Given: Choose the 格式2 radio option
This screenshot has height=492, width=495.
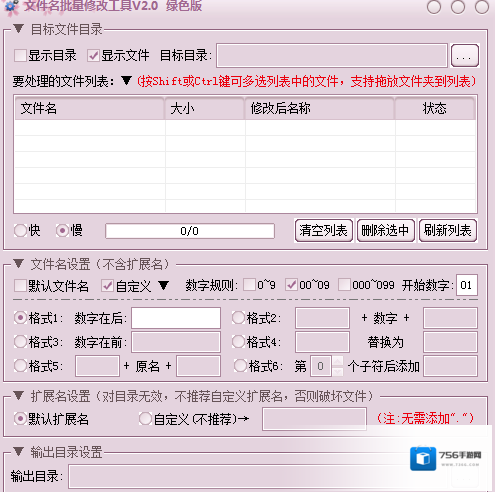Looking at the screenshot, I should 238,318.
